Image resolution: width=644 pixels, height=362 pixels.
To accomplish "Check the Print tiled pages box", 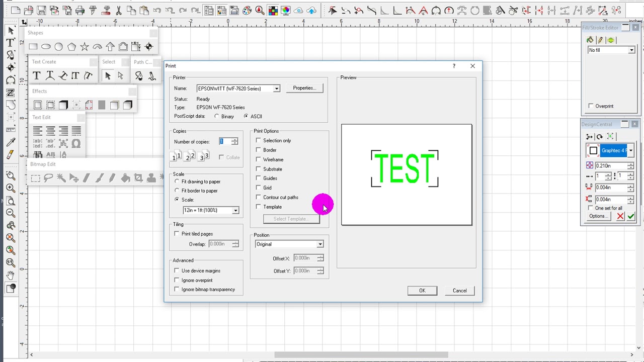I will pyautogui.click(x=177, y=234).
